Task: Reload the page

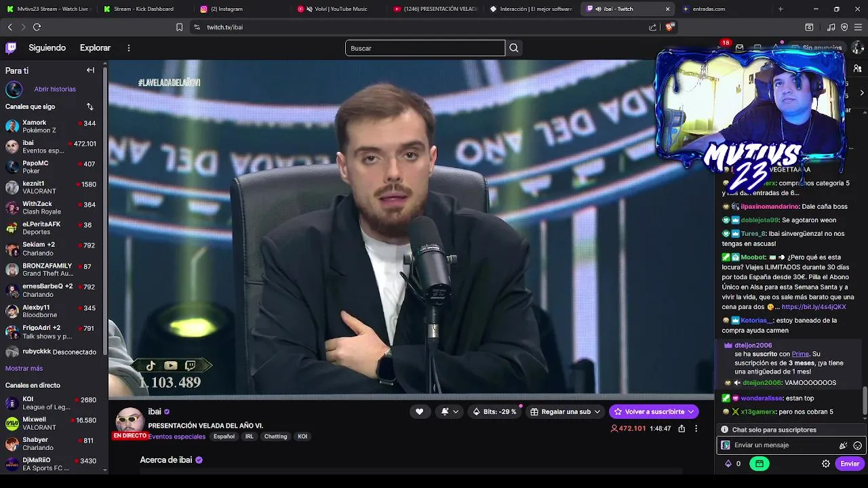Action: pos(37,27)
